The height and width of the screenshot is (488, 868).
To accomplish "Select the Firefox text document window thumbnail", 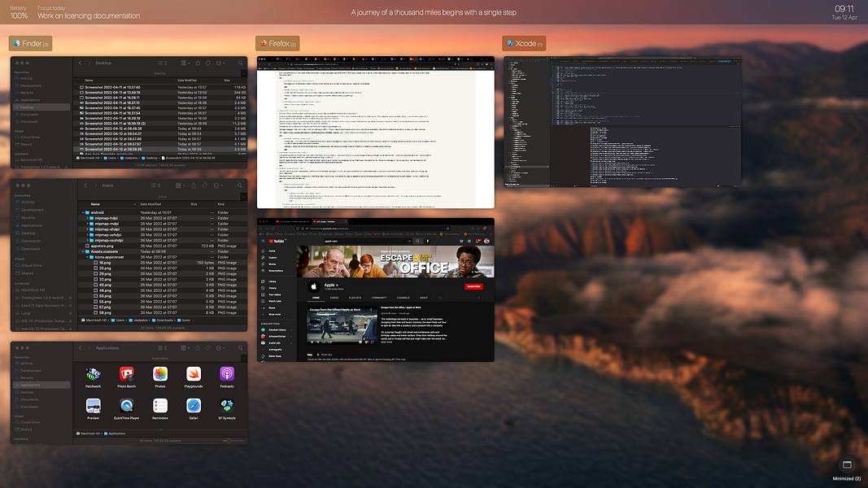I will pyautogui.click(x=375, y=133).
